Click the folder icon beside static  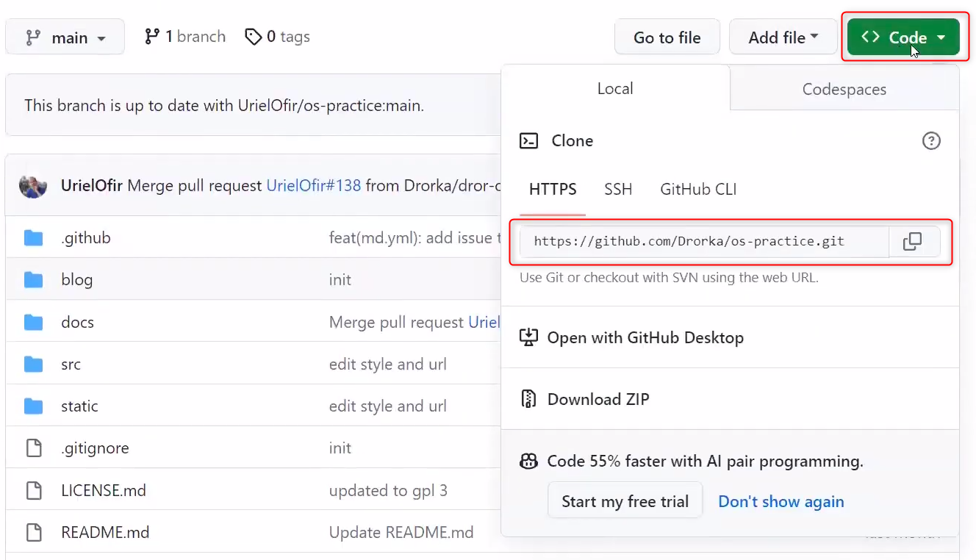(x=34, y=406)
